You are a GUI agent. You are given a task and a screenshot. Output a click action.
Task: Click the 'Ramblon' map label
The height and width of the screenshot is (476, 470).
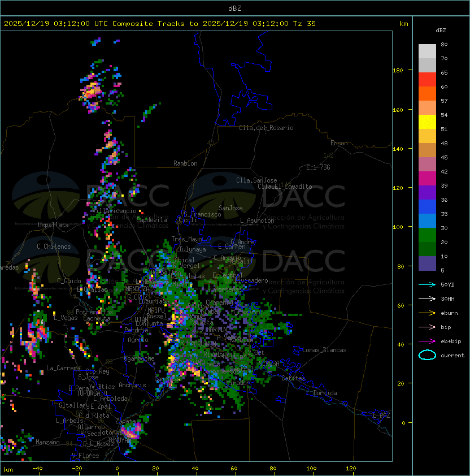click(x=185, y=163)
